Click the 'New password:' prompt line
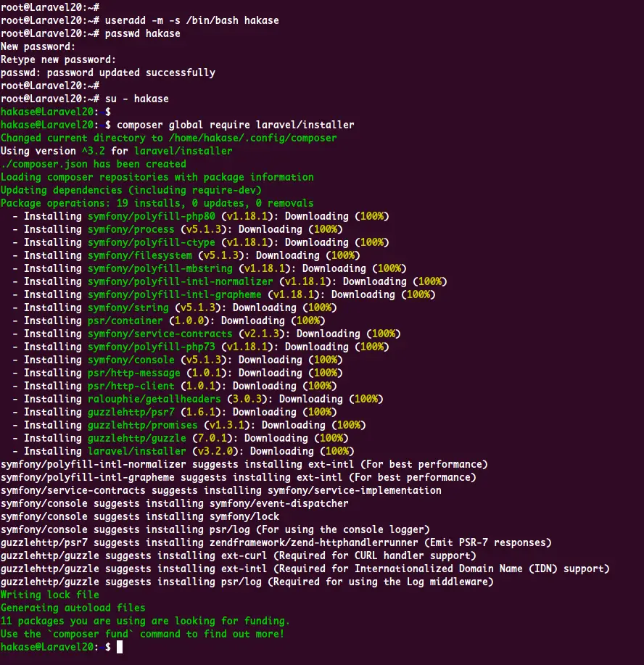 pyautogui.click(x=38, y=46)
